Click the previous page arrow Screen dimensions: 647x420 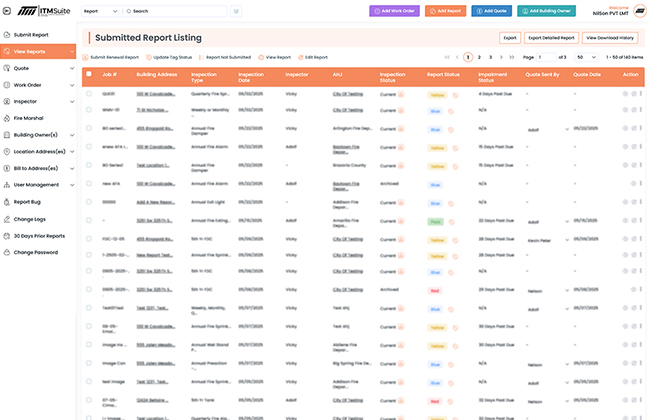[457, 57]
